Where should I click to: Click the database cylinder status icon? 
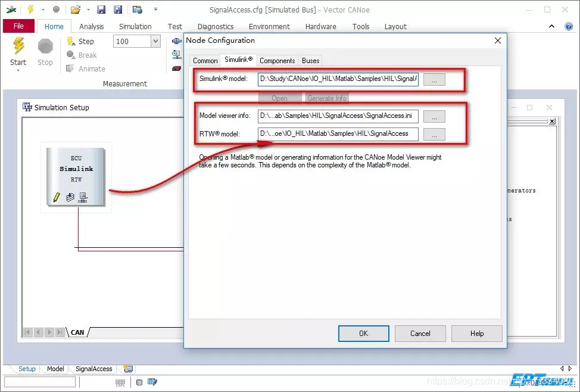coord(139,382)
